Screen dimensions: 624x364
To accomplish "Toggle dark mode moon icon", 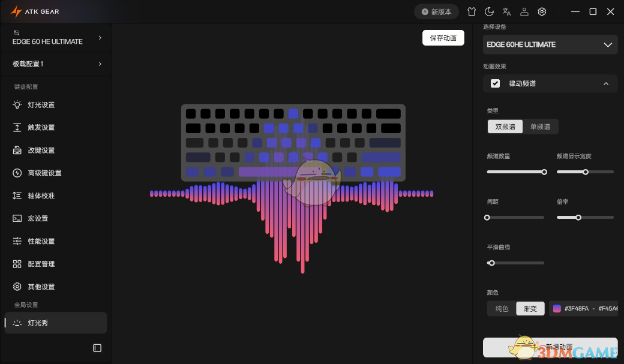I will point(489,12).
